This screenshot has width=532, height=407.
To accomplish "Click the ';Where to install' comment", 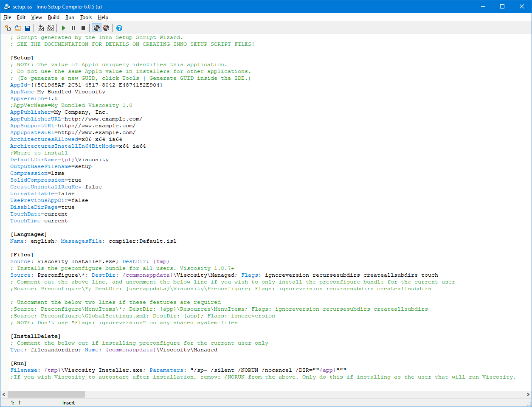I will click(39, 153).
